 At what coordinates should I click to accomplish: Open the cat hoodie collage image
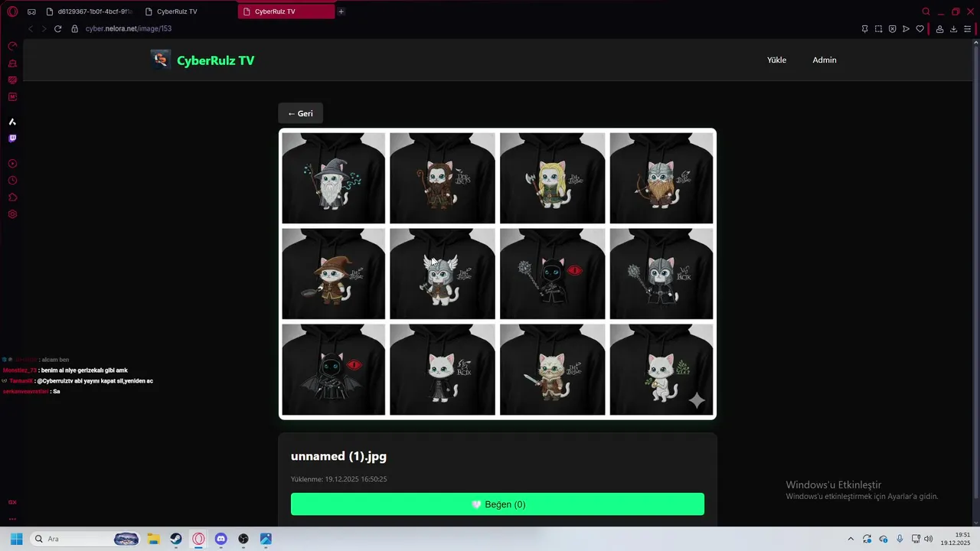(498, 274)
